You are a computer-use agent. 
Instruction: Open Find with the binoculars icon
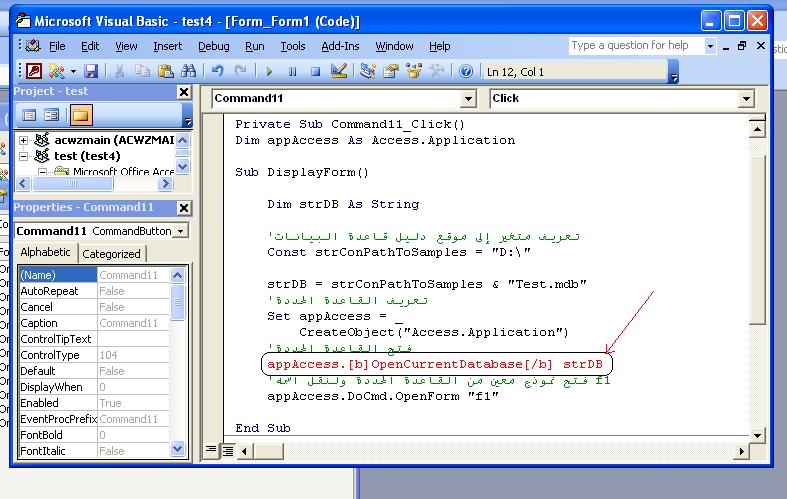click(189, 71)
